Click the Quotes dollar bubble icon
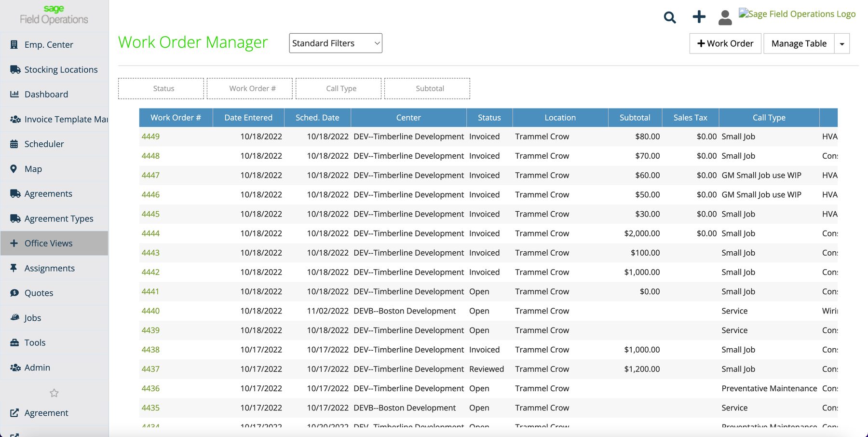The image size is (868, 437). click(x=14, y=293)
